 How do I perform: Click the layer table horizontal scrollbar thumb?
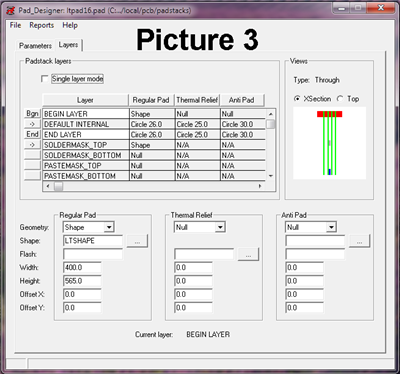click(58, 186)
